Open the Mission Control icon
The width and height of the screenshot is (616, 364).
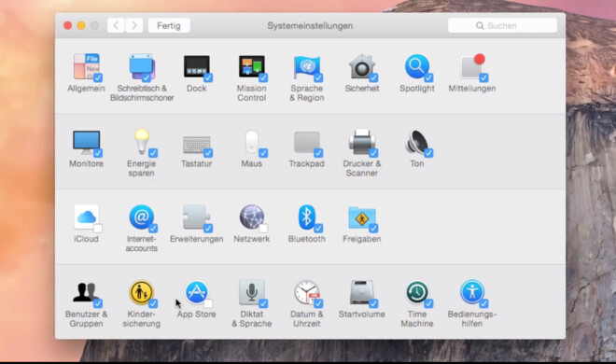[252, 67]
